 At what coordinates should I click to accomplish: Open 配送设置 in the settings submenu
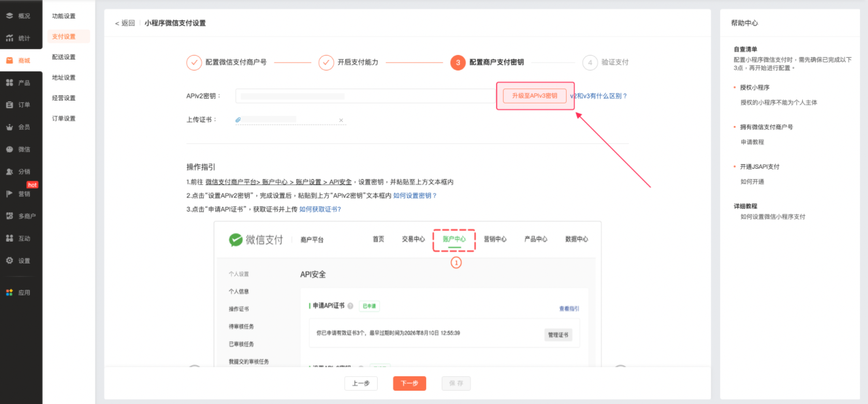point(64,57)
